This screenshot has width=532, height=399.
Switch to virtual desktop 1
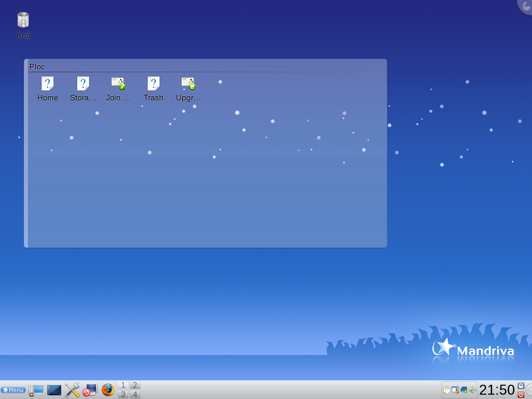click(123, 385)
